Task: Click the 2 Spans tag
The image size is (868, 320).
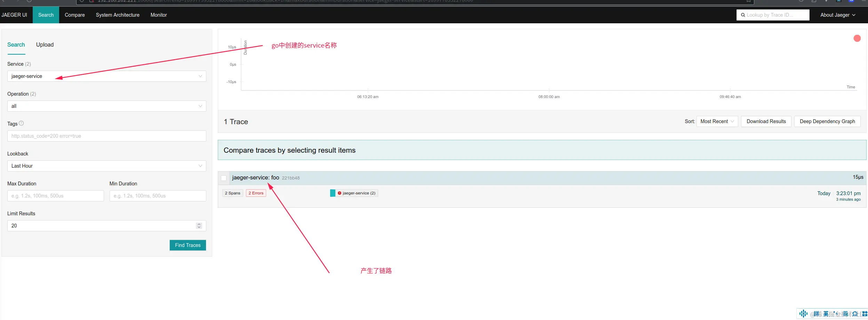Action: tap(232, 193)
